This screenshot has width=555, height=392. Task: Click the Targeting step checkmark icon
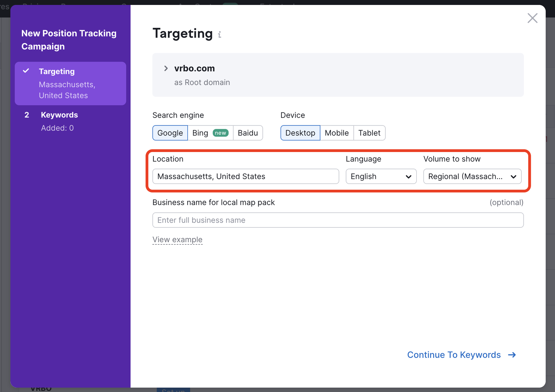point(26,71)
